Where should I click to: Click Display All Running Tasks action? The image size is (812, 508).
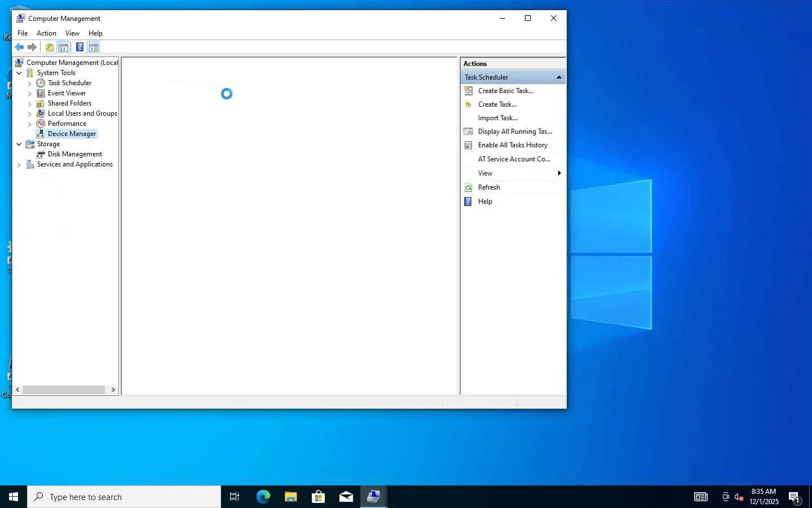[515, 132]
